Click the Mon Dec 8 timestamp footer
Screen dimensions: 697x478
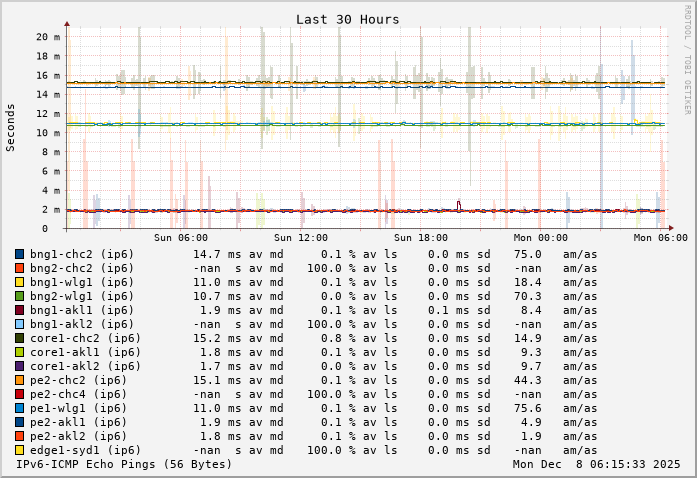[596, 464]
